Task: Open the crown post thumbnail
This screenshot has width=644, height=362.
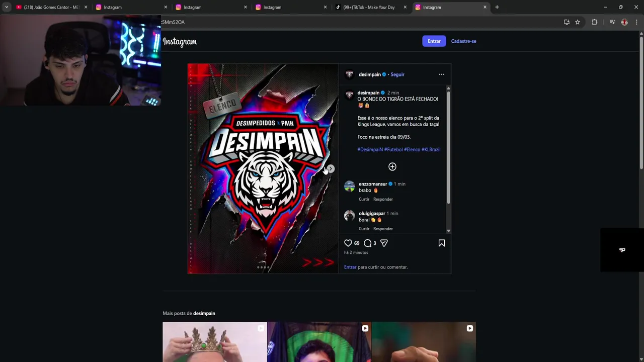Action: (x=215, y=342)
